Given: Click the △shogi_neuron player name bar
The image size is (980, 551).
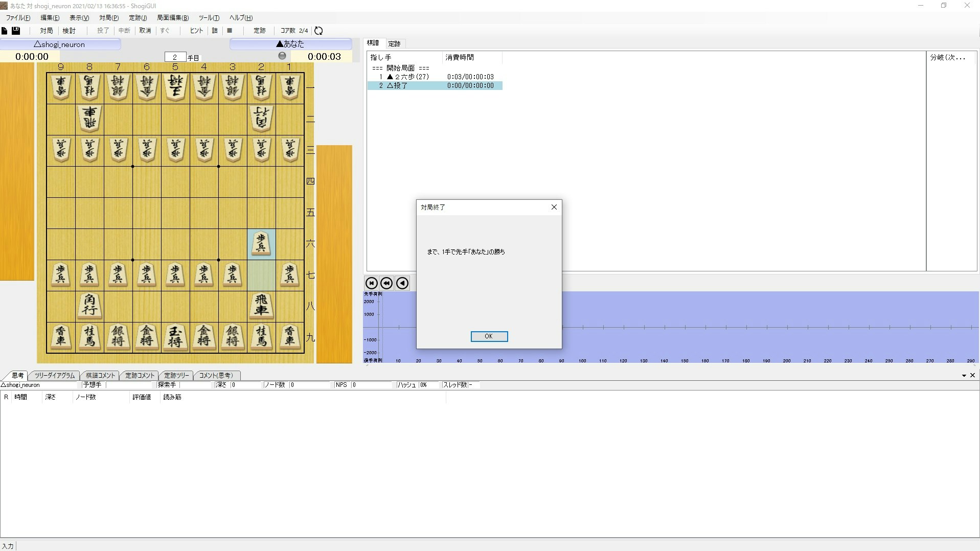Looking at the screenshot, I should pos(60,44).
